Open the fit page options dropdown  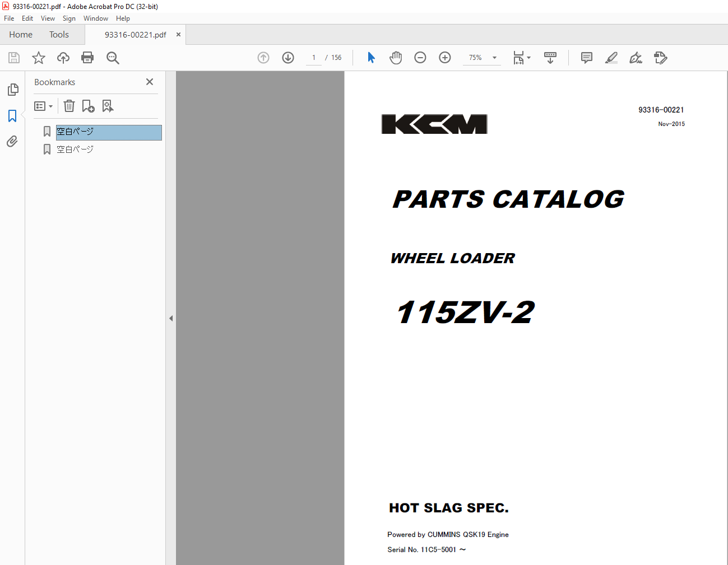pyautogui.click(x=522, y=58)
